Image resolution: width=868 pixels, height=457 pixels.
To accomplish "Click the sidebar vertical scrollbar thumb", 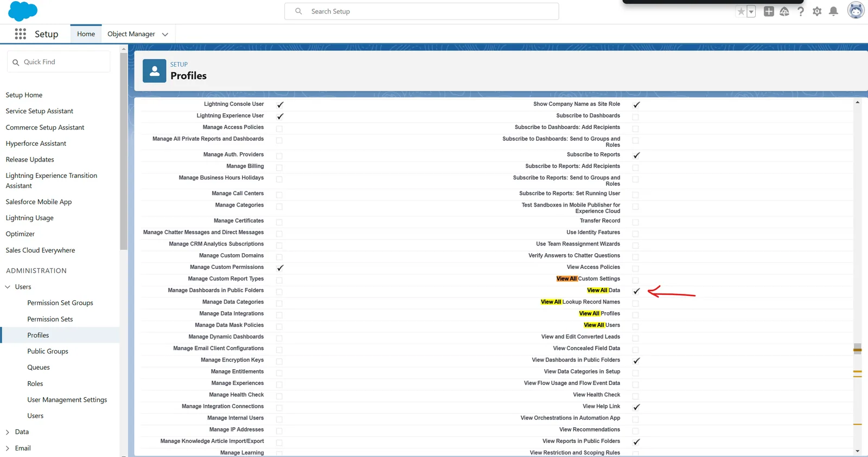I will click(x=124, y=151).
